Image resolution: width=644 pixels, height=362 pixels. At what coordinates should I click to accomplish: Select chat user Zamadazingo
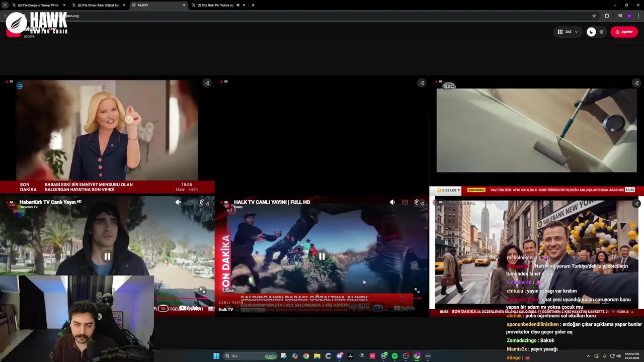522,340
